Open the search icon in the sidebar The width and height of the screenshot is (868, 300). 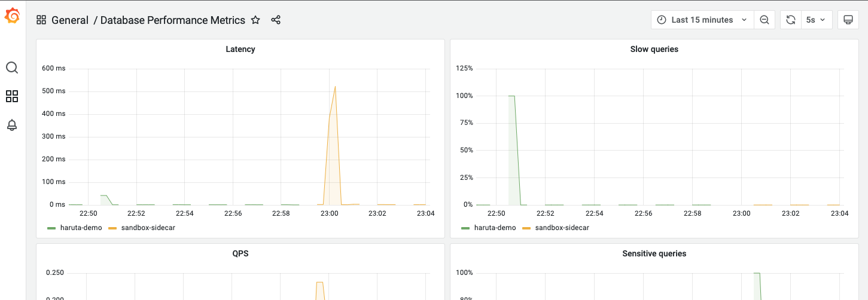[12, 68]
